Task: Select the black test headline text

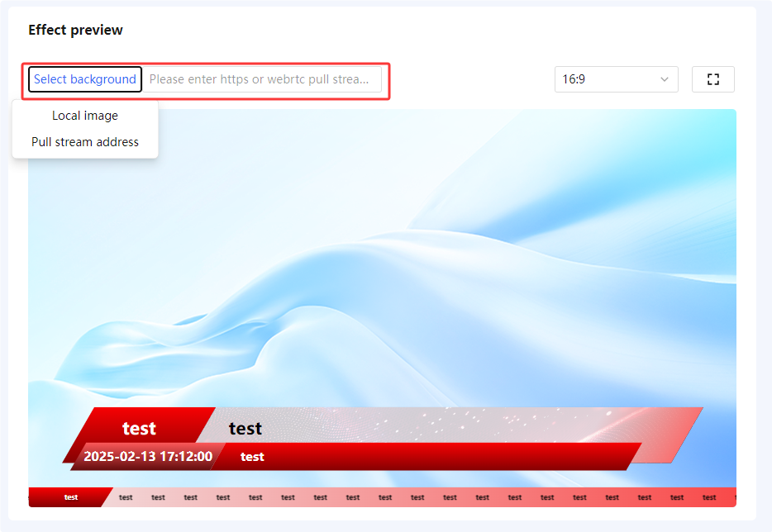Action: coord(245,428)
